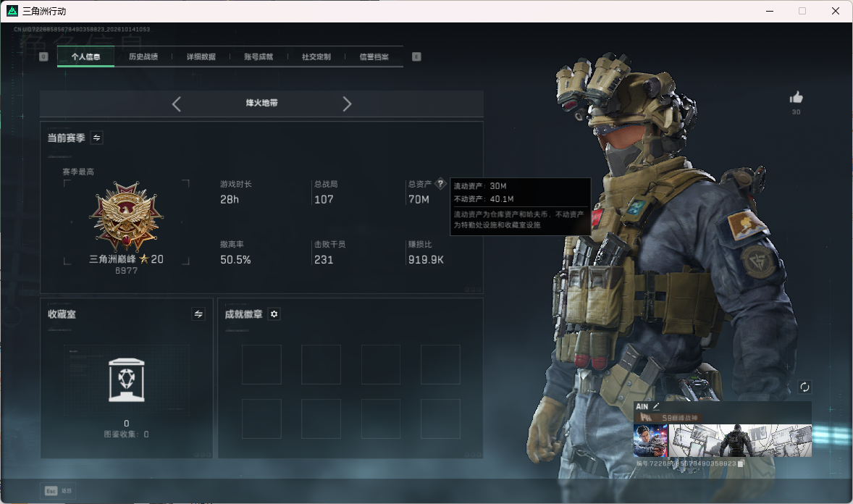Viewport: 853px width, 504px height.
Task: Open the 成就徽章 gear settings
Action: (x=274, y=314)
